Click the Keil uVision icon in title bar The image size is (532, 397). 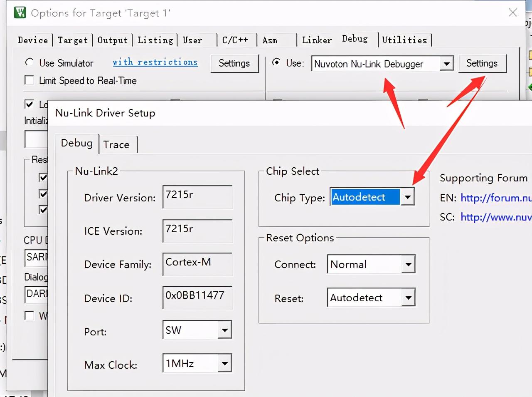[x=20, y=12]
